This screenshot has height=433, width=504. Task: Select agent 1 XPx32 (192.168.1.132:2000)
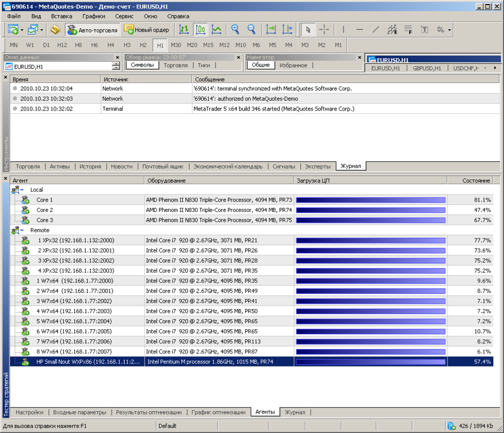[252, 240]
